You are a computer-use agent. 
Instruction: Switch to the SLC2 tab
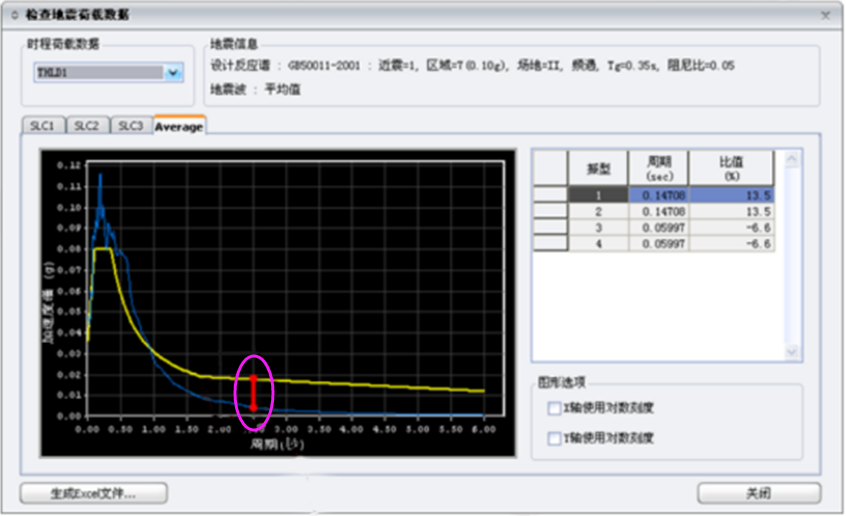pyautogui.click(x=87, y=126)
